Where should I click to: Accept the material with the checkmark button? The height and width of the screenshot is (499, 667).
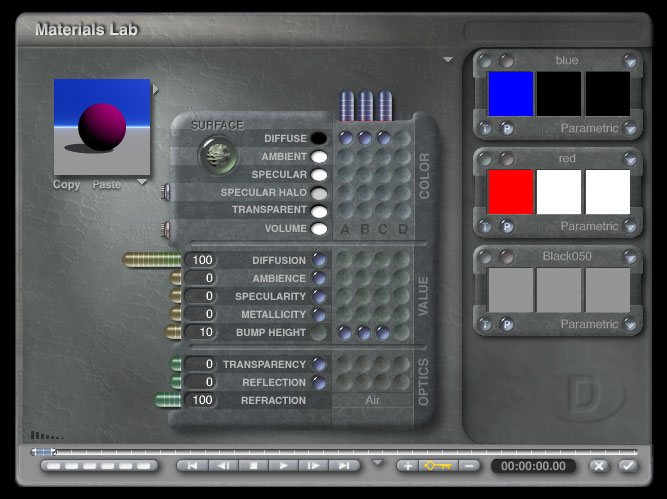(628, 466)
